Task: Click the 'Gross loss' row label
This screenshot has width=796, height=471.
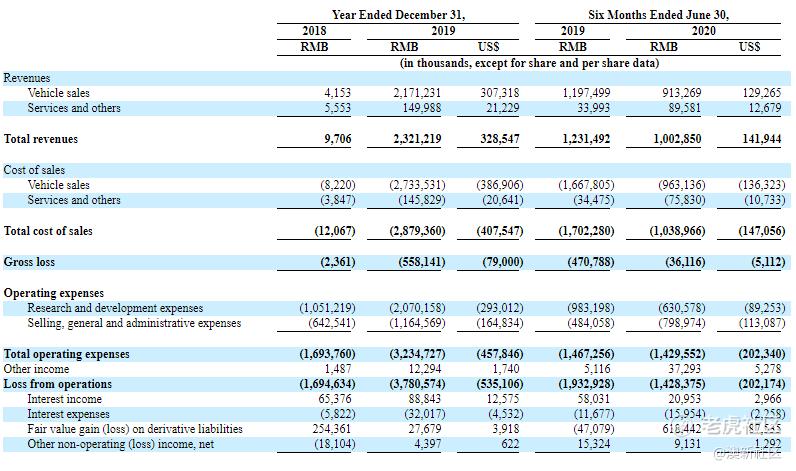Action: point(29,262)
